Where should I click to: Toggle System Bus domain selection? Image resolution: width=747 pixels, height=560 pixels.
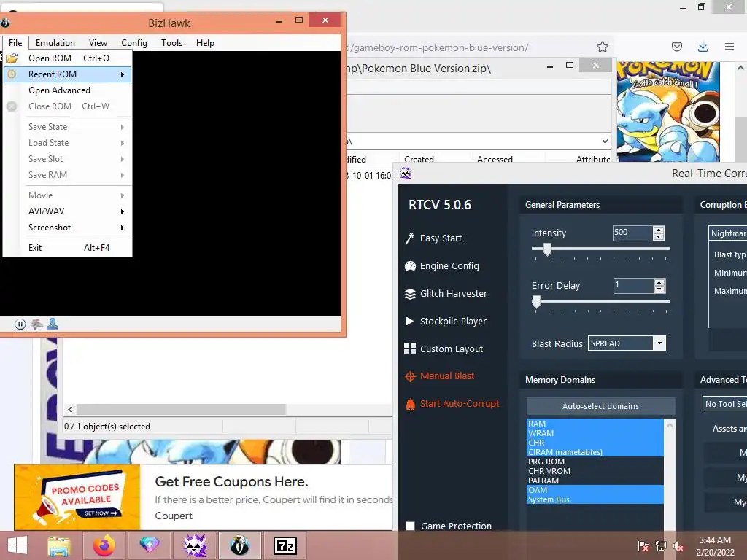point(595,499)
